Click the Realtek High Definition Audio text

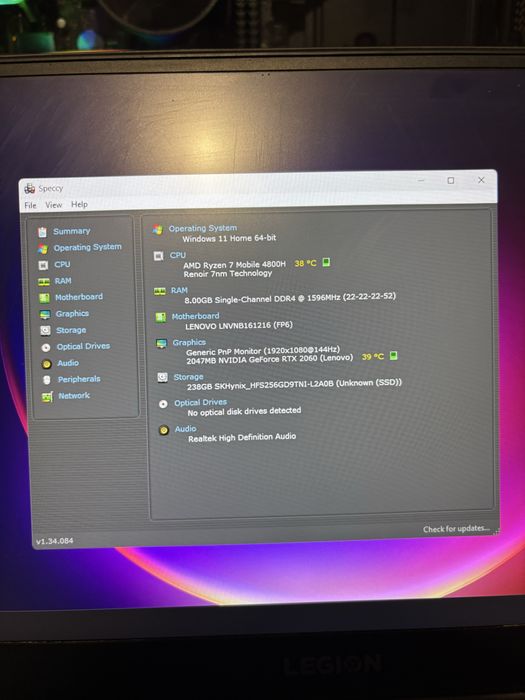(242, 438)
